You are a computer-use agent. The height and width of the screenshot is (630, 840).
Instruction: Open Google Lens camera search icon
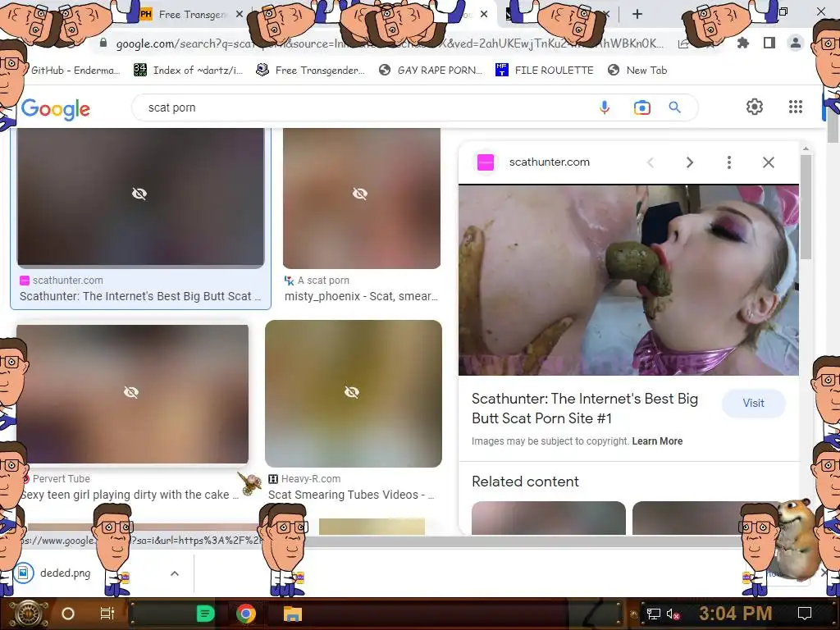coord(641,107)
